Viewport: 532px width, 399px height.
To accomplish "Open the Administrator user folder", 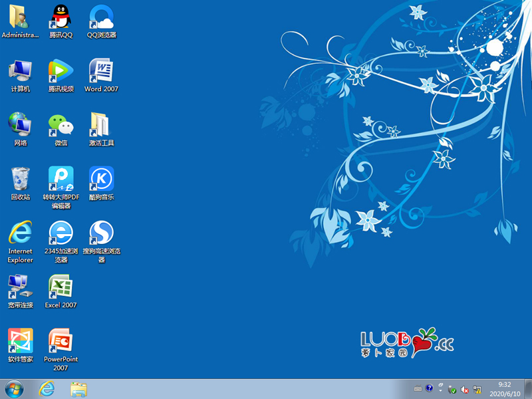I will click(x=20, y=21).
